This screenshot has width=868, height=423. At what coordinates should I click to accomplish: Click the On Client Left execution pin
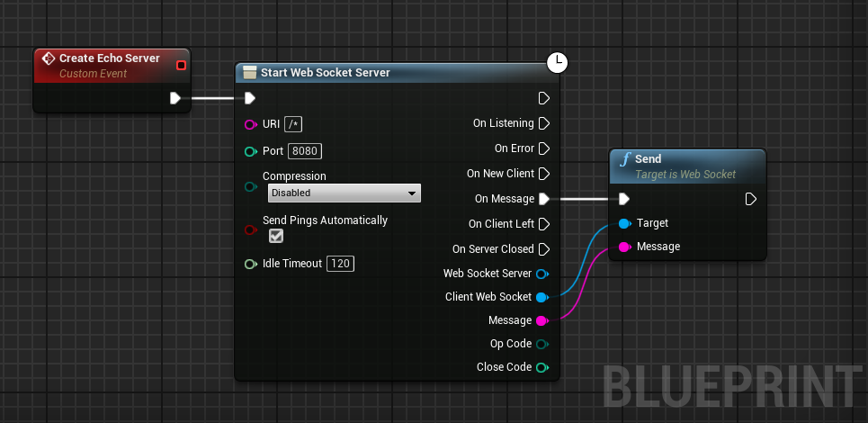pyautogui.click(x=544, y=224)
